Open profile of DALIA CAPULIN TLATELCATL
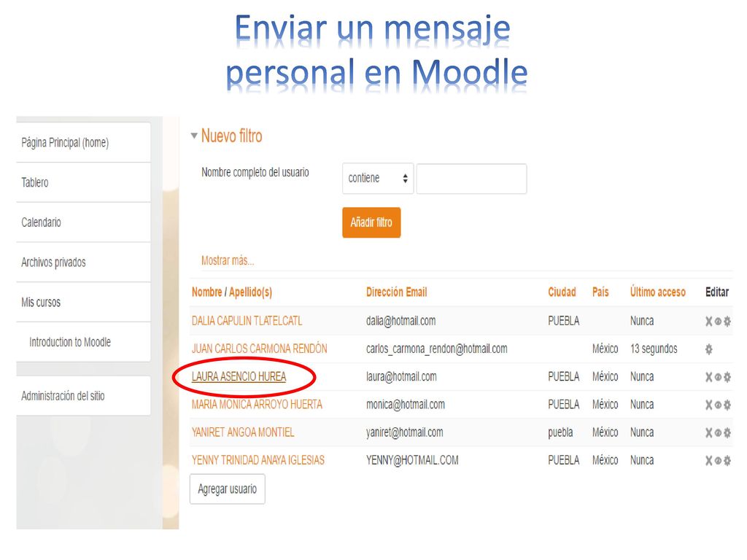The height and width of the screenshot is (560, 747). coord(247,321)
